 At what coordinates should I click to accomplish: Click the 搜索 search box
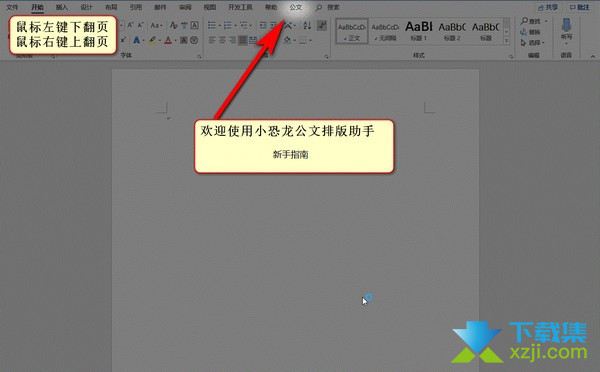click(x=328, y=7)
